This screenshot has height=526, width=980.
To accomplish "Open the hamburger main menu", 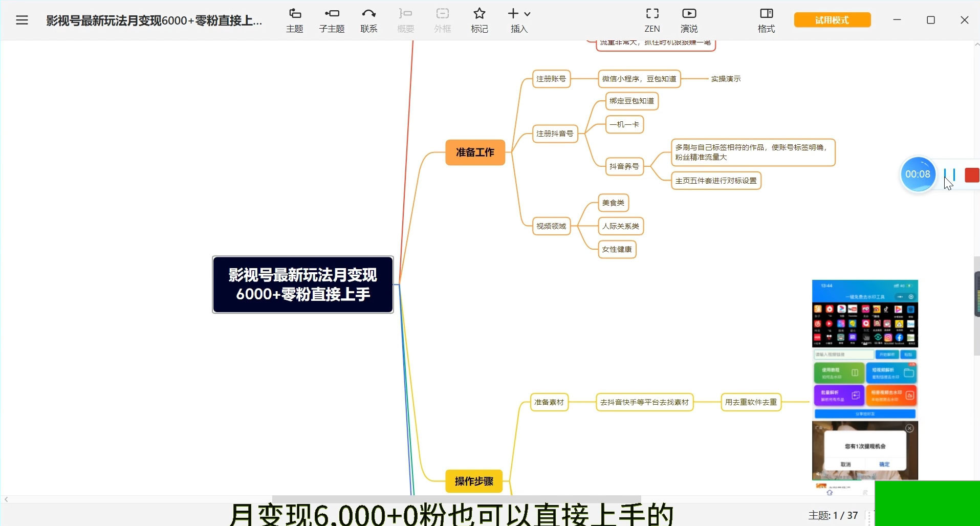I will (21, 20).
